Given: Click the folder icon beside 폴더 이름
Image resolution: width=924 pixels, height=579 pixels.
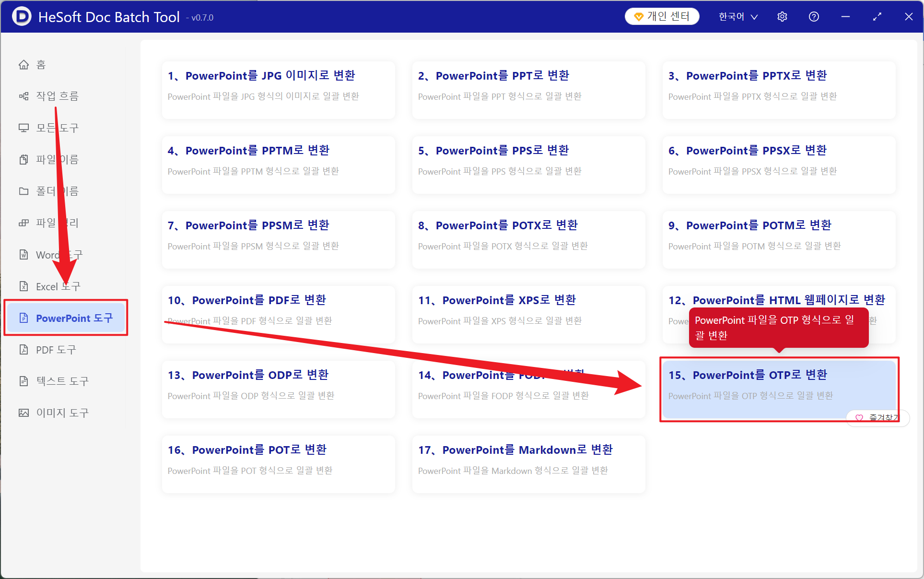Looking at the screenshot, I should (23, 191).
